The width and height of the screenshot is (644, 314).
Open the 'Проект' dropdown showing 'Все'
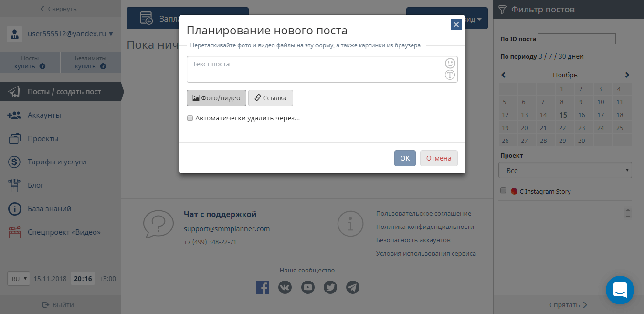click(x=565, y=170)
